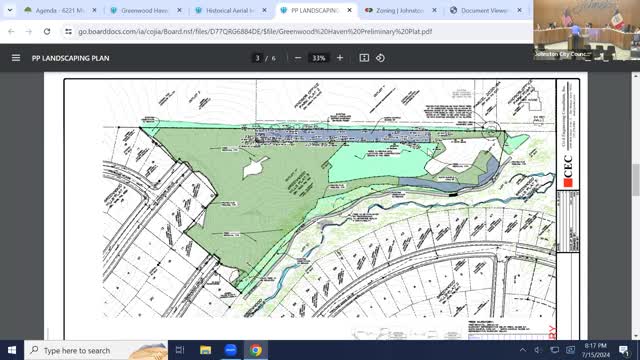The image size is (640, 360).
Task: Click the PP LANDSCAPING PLAN document title
Action: point(71,58)
